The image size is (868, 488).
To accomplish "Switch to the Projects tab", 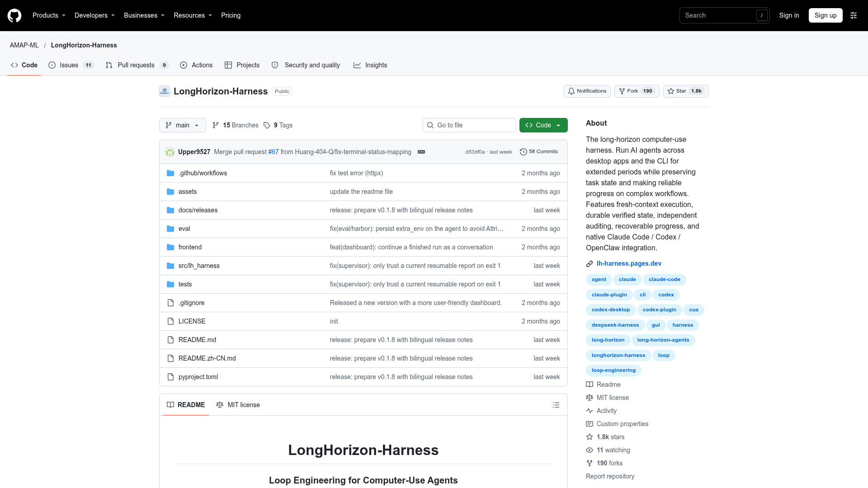I will click(x=242, y=65).
